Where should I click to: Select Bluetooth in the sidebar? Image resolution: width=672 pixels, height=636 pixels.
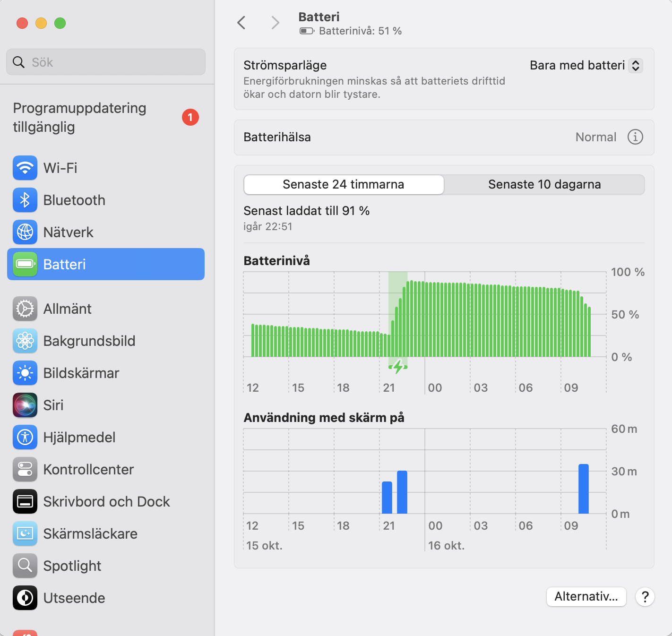pos(106,200)
